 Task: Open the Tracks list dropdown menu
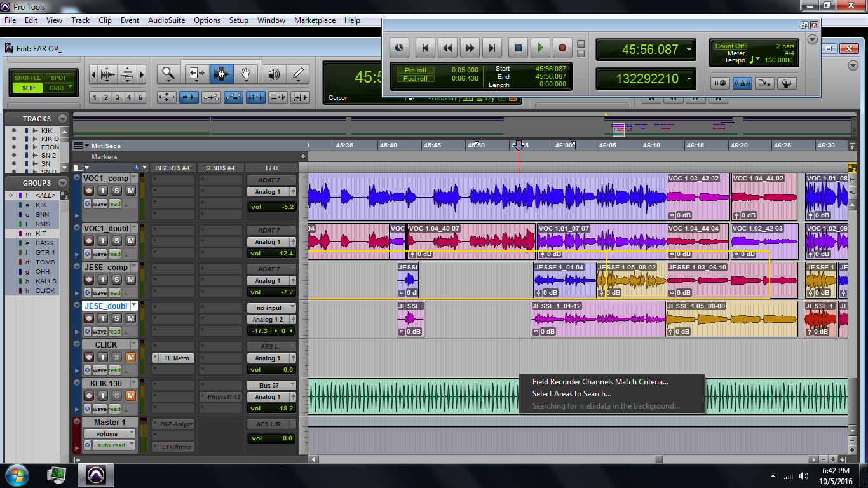(62, 119)
